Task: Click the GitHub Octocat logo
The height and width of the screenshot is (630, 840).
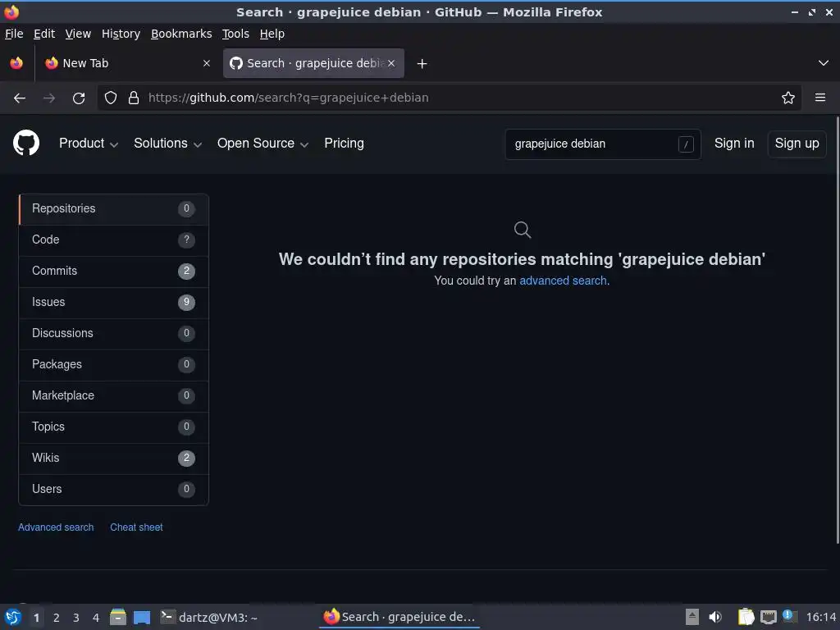Action: click(x=26, y=143)
